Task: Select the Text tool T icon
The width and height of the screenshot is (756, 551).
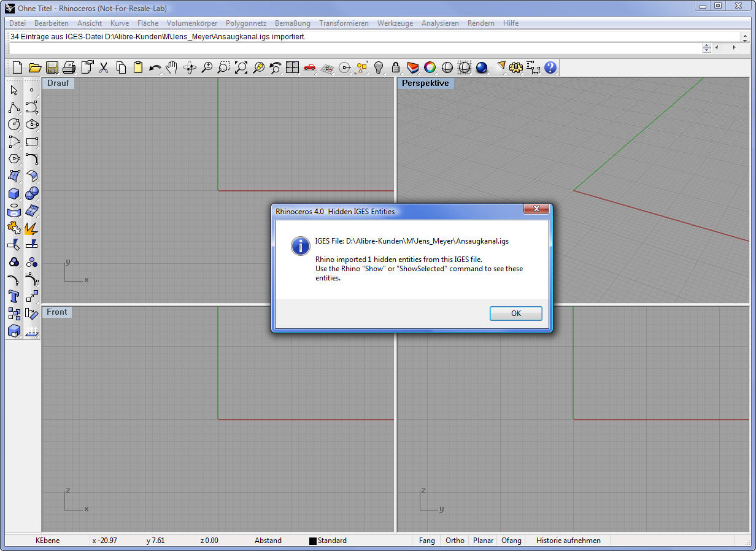Action: point(14,297)
